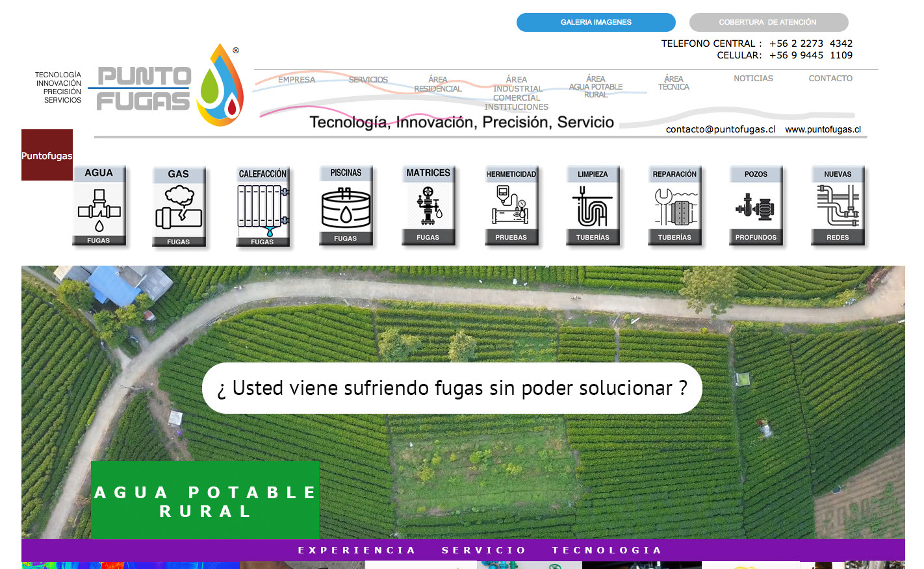Viewport: 924px width, 569px height.
Task: Click the Punto Fugas logo
Action: 170,86
